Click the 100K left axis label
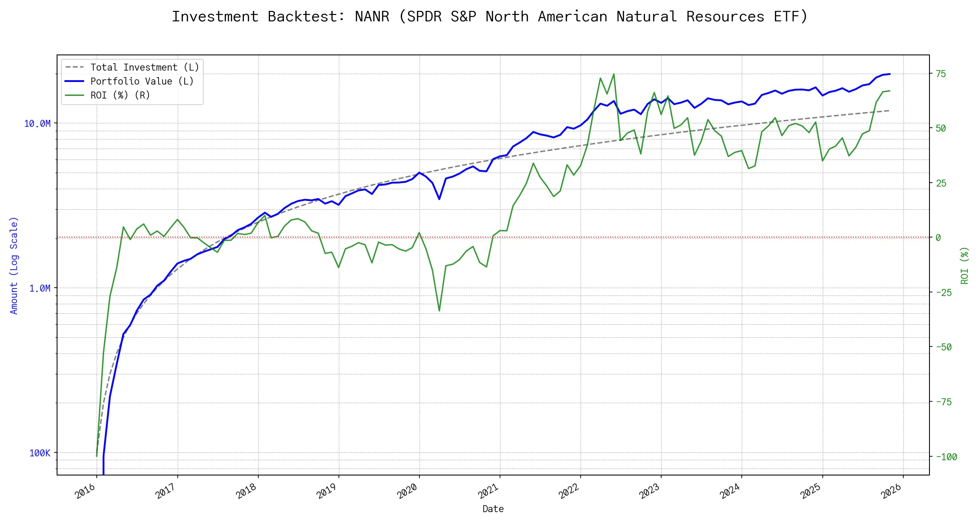This screenshot has width=980, height=523. 40,453
